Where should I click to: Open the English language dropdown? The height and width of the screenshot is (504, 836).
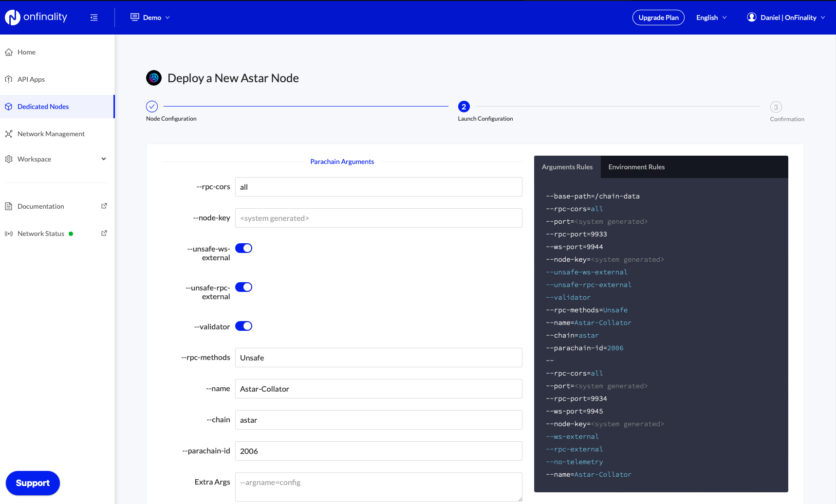[711, 18]
